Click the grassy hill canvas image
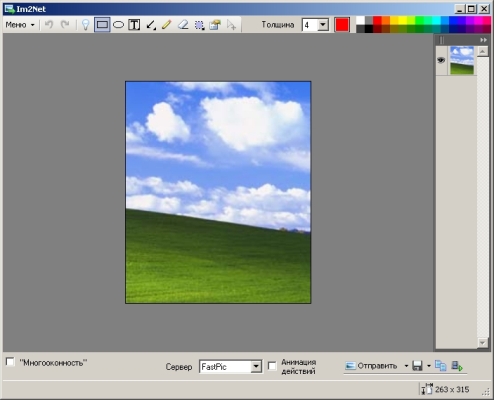The height and width of the screenshot is (400, 494). pos(218,192)
